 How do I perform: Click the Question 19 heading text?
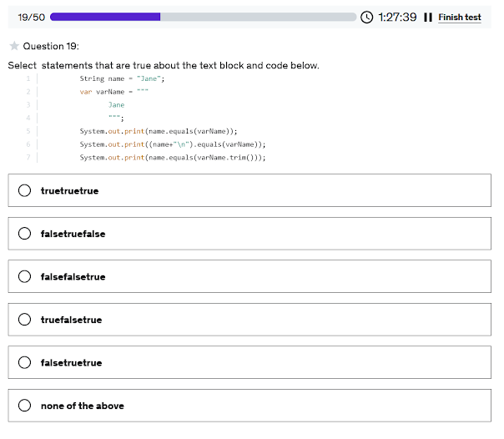(51, 46)
